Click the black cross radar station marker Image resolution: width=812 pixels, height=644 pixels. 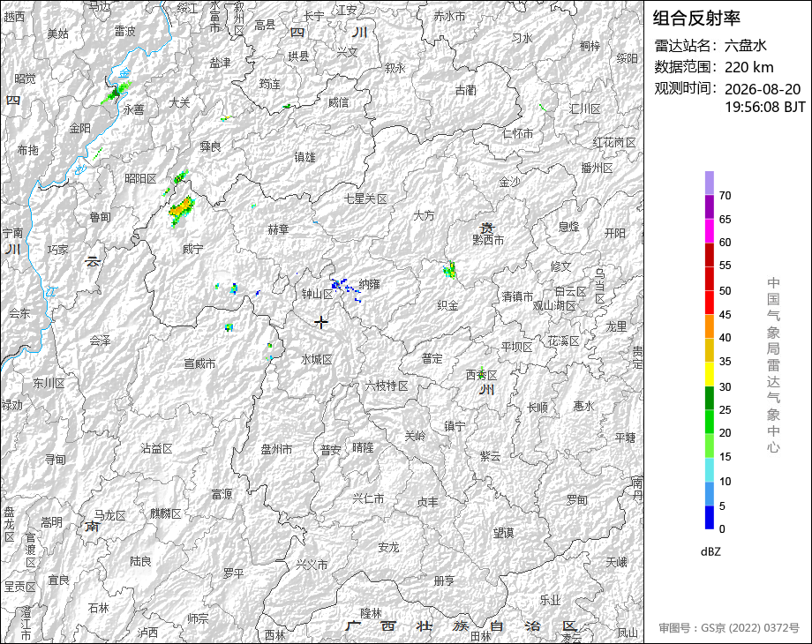(321, 322)
